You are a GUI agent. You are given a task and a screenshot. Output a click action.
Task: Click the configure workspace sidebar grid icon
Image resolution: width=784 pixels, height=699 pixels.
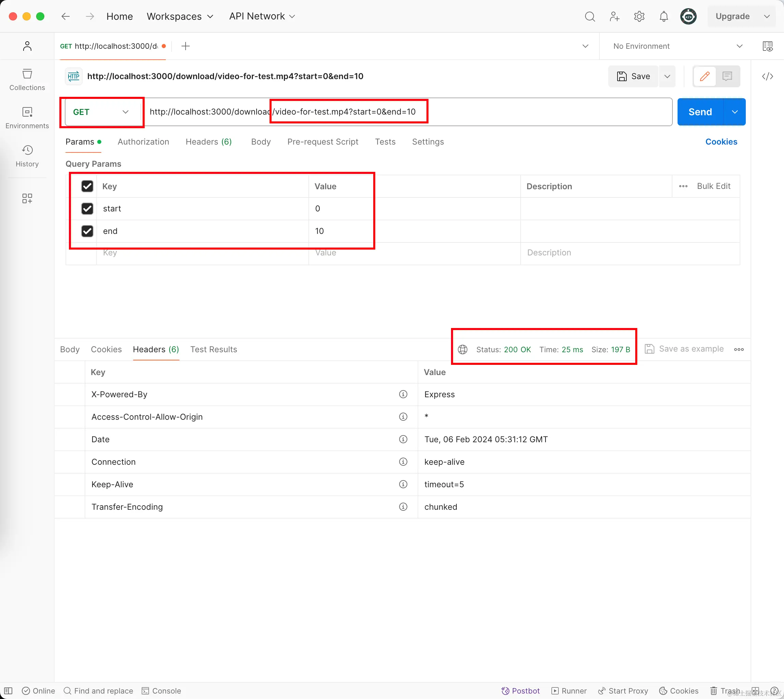(27, 198)
